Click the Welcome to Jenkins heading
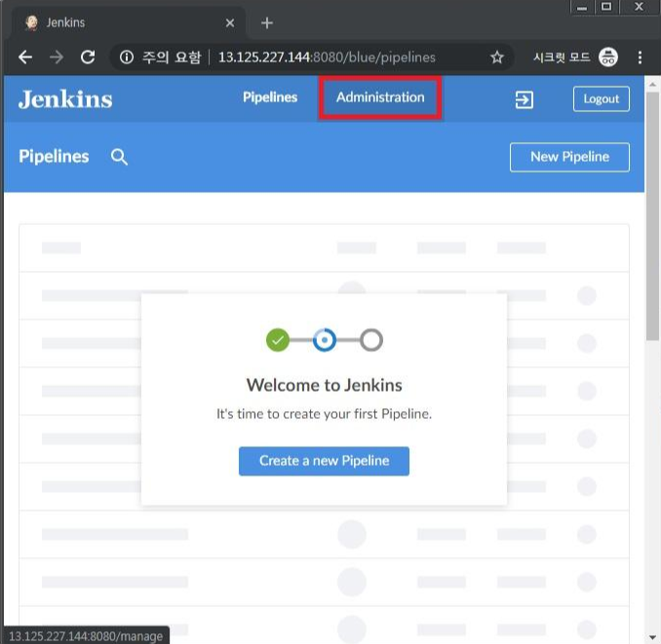The image size is (661, 644). (x=325, y=385)
